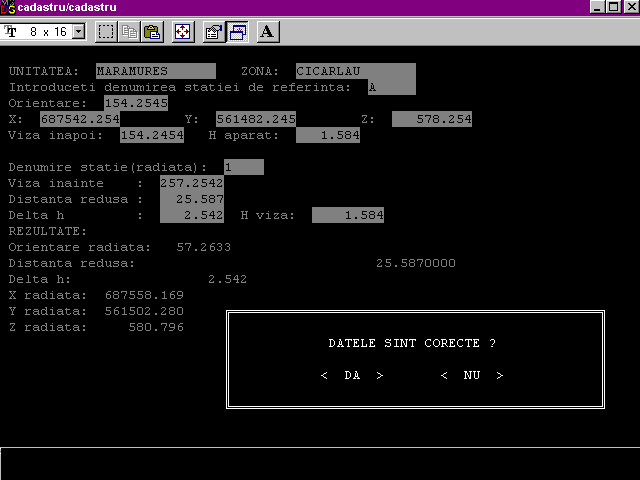
Task: Reject data with the NU option
Action: point(471,376)
